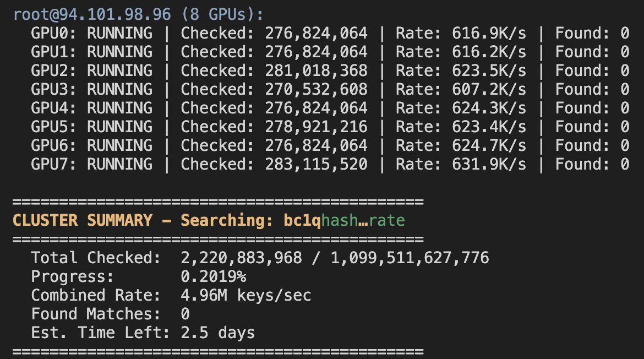Click the GPU5 label
Viewport: 644px width, 359px height.
pos(53,127)
